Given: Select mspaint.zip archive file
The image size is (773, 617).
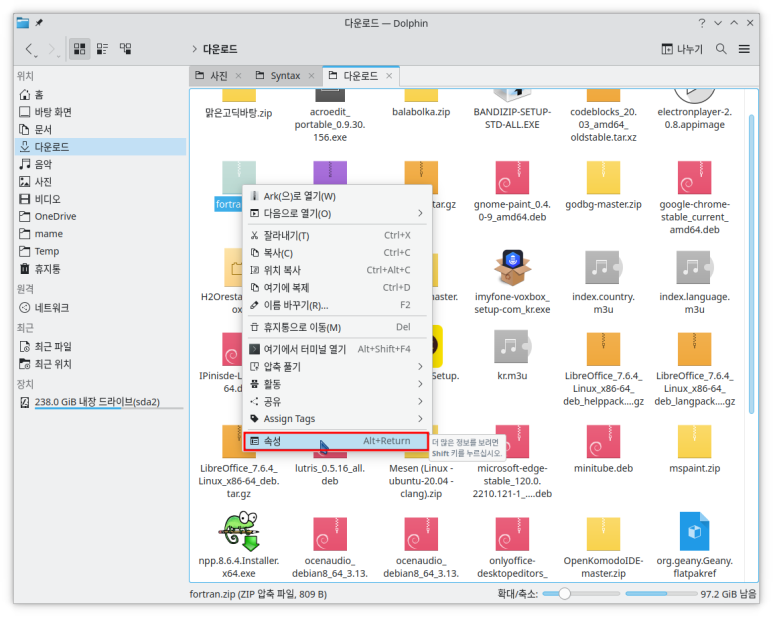Looking at the screenshot, I should tap(694, 448).
